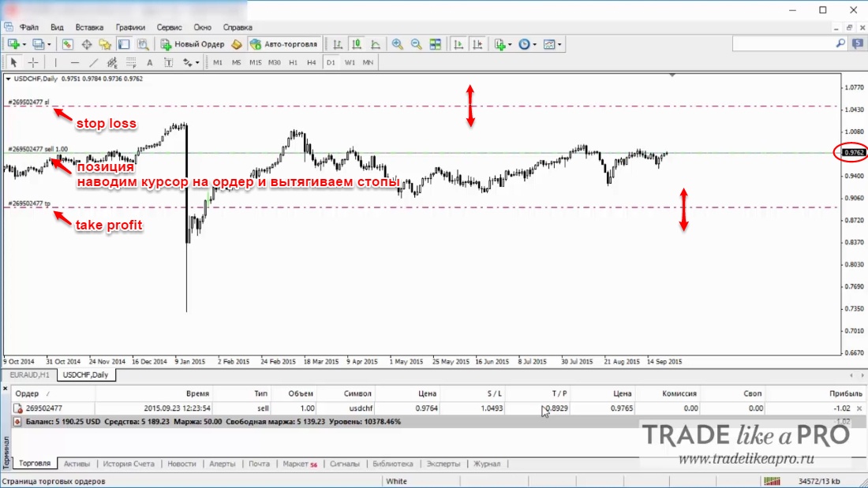
Task: Click the search magnifier icon
Action: click(840, 43)
